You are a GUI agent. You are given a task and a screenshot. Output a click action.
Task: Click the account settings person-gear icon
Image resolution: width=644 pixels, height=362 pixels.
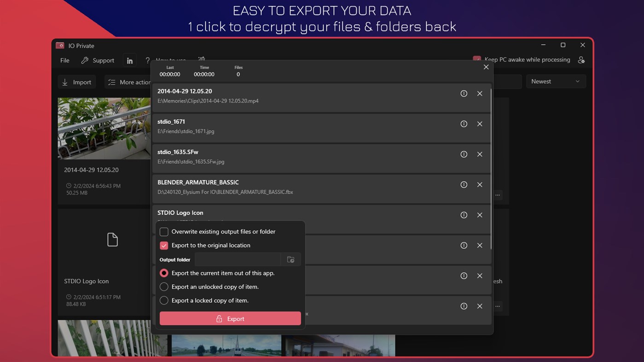pyautogui.click(x=581, y=60)
